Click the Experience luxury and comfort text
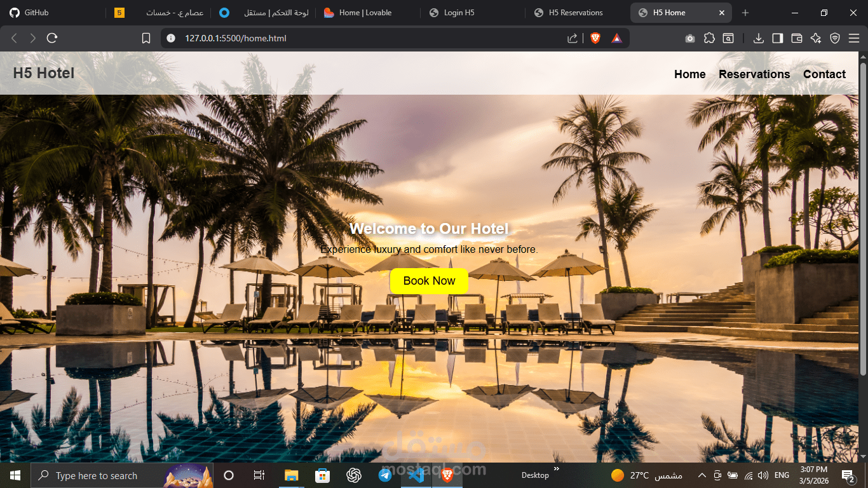 click(429, 250)
